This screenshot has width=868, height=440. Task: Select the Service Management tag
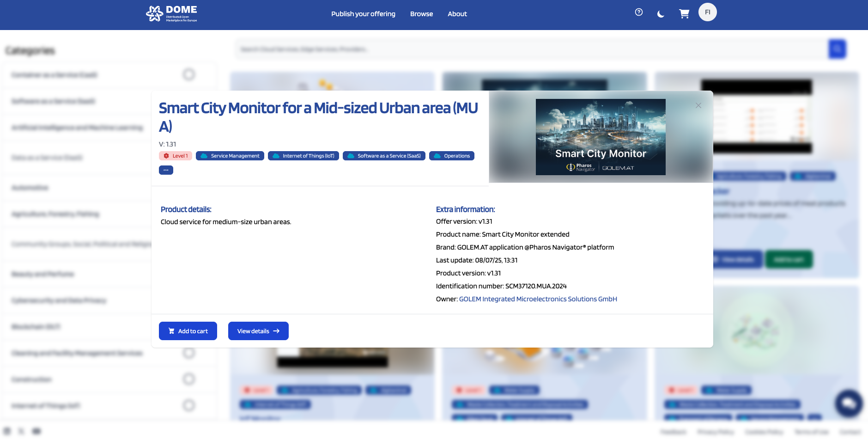230,156
